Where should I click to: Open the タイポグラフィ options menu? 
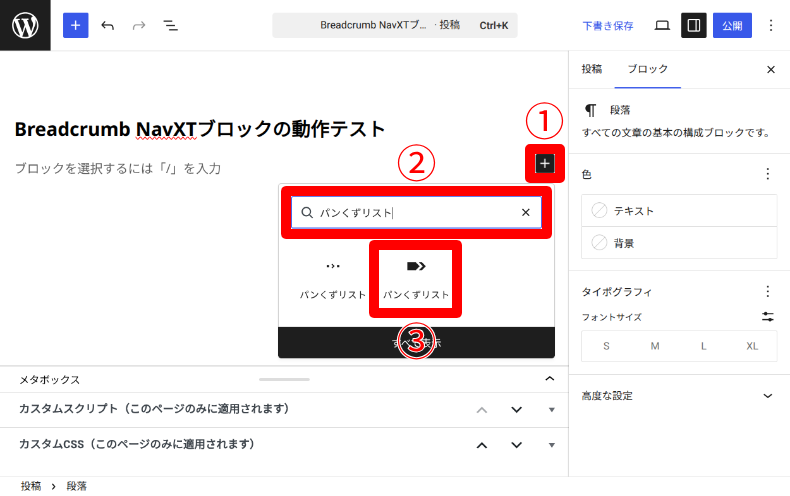click(x=768, y=291)
